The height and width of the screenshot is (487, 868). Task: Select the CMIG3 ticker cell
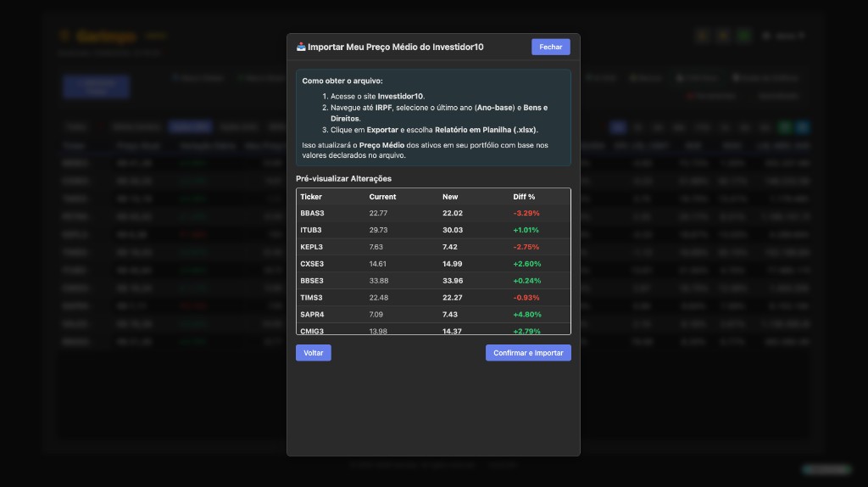pyautogui.click(x=312, y=331)
